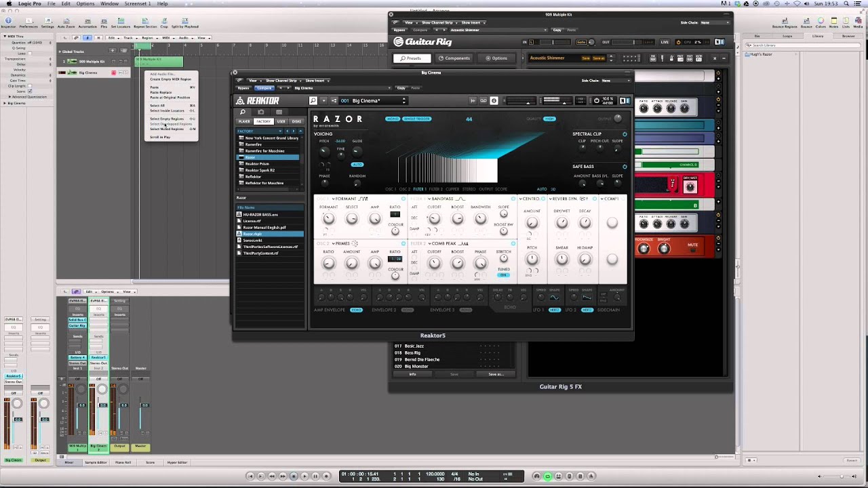Toggle the Loop checkbox in inspector
Image resolution: width=868 pixels, height=488 pixels.
[x=28, y=54]
